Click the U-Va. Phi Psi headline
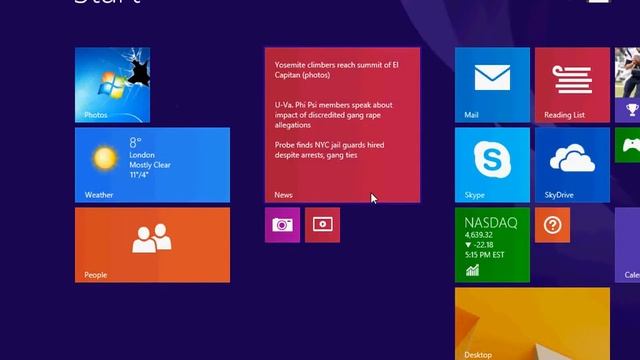This screenshot has height=360, width=640. (333, 115)
